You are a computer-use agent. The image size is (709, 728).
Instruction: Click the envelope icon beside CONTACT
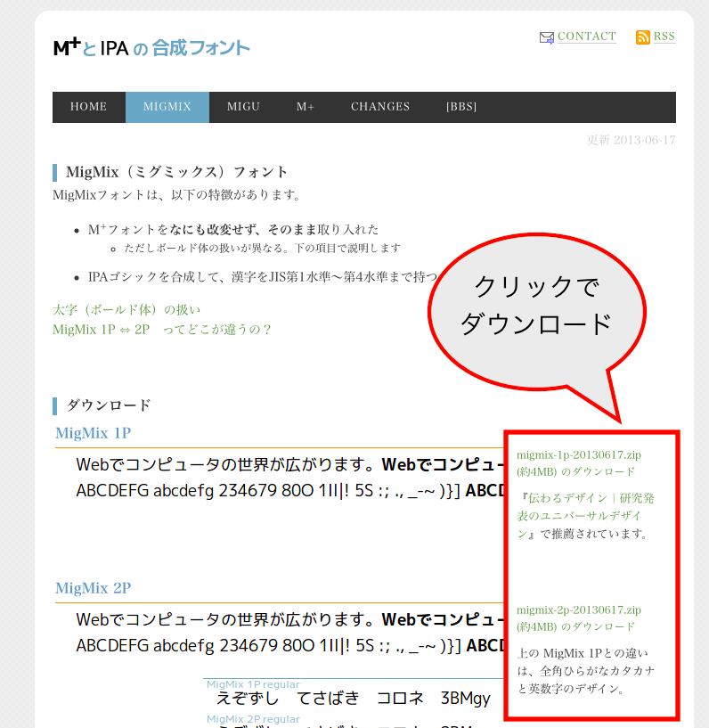point(546,37)
